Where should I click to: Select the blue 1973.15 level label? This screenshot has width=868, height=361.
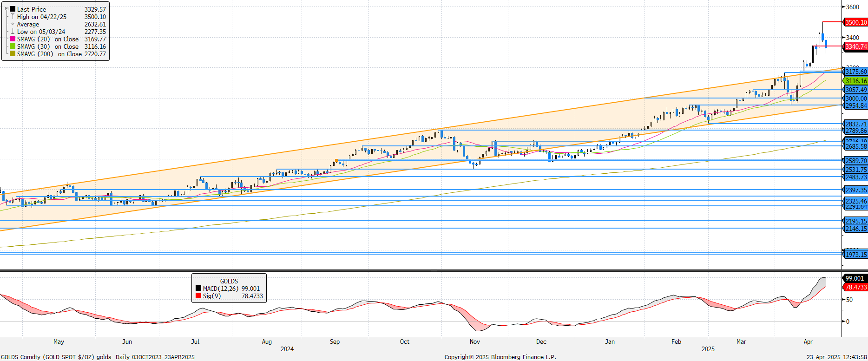tap(855, 255)
